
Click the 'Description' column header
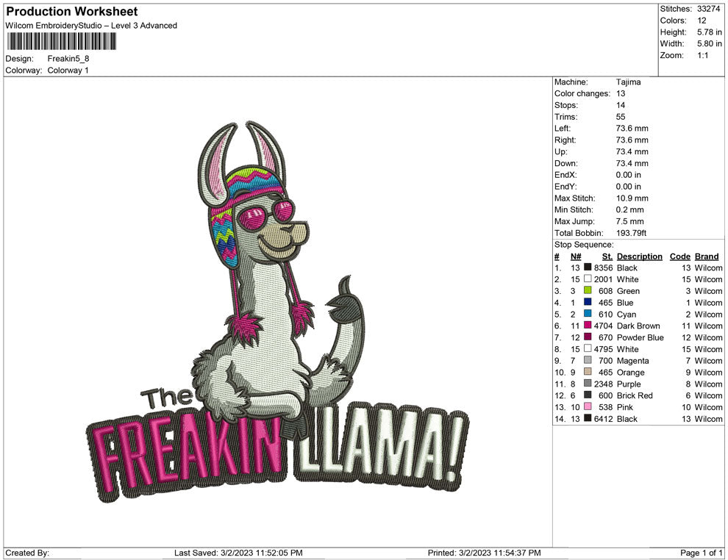pos(639,256)
